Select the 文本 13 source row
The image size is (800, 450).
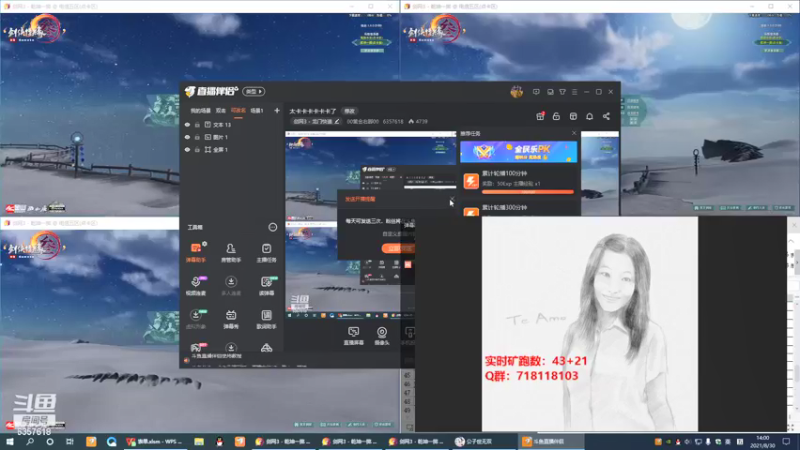(x=232, y=124)
